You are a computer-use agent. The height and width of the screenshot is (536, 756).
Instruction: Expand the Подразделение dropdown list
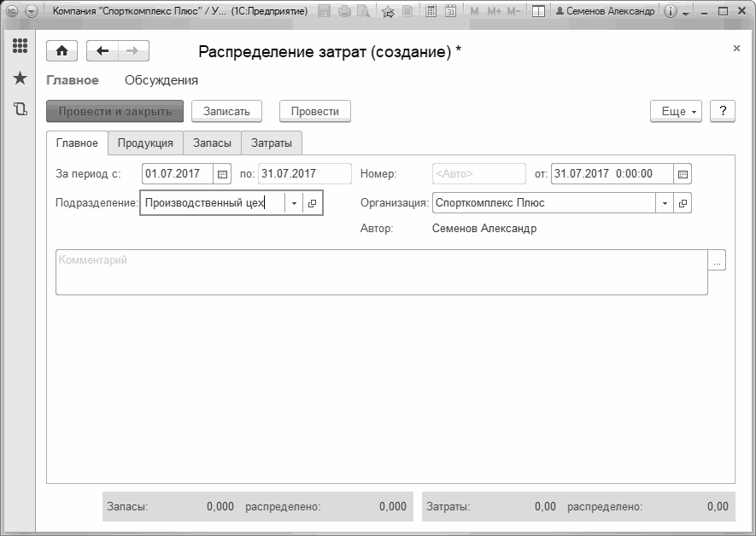[294, 203]
